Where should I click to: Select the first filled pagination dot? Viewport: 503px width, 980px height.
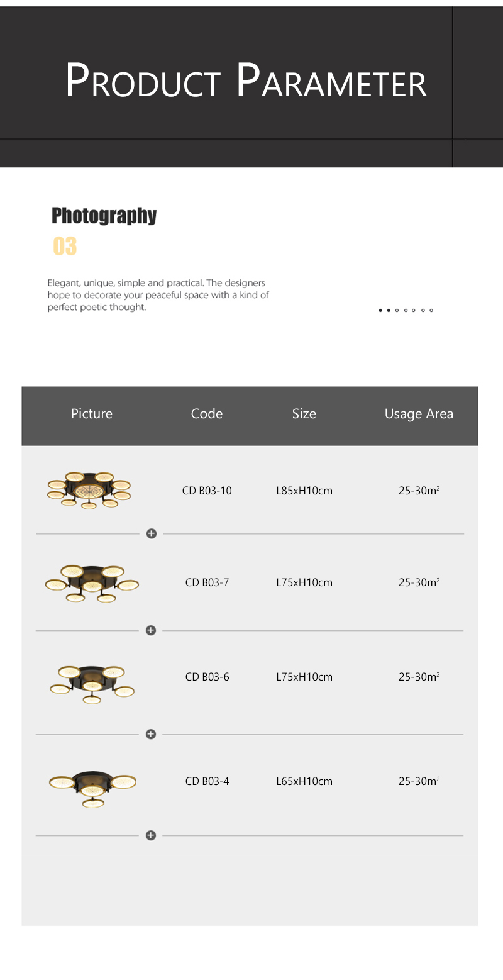[x=380, y=310]
